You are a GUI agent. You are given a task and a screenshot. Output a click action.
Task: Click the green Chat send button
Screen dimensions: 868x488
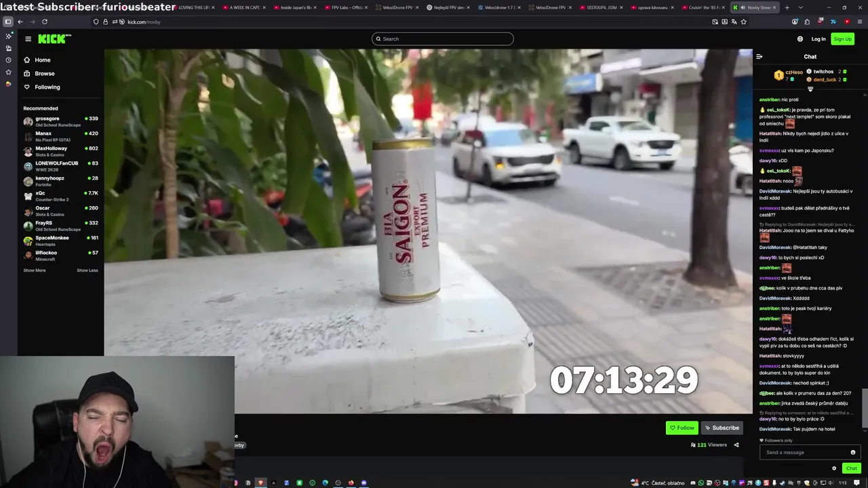(x=851, y=468)
